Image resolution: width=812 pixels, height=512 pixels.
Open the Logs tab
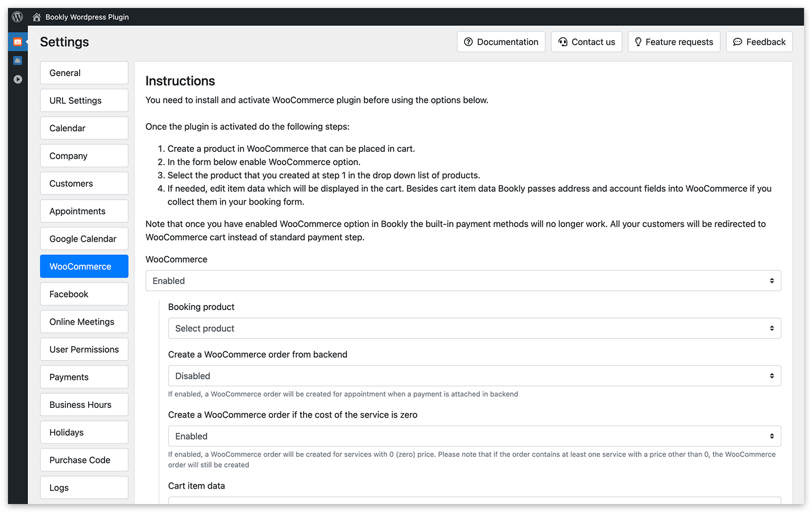point(84,488)
